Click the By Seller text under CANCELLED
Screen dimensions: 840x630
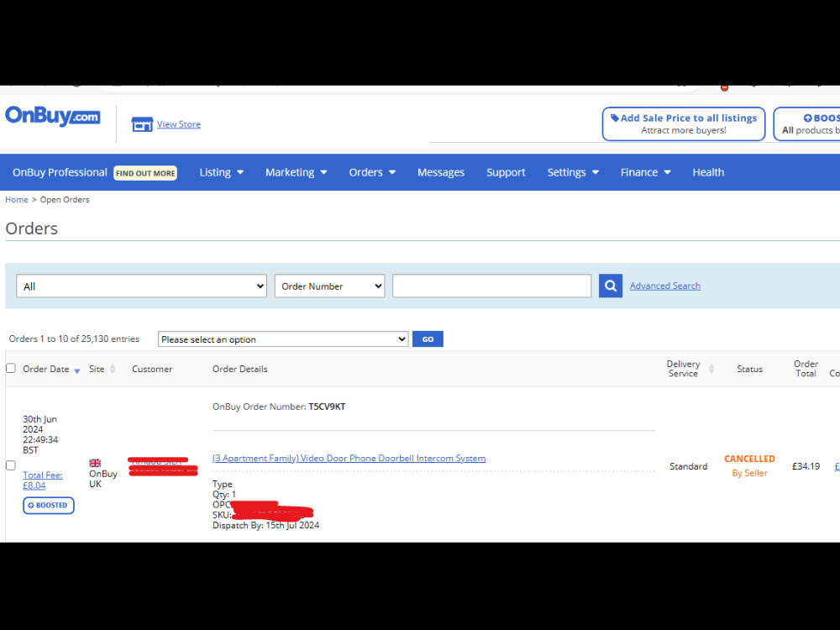749,473
